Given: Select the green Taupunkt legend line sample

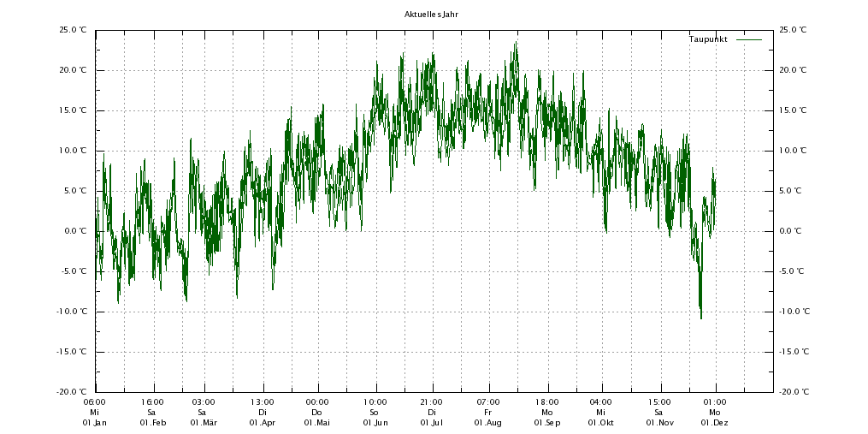Looking at the screenshot, I should coord(748,39).
